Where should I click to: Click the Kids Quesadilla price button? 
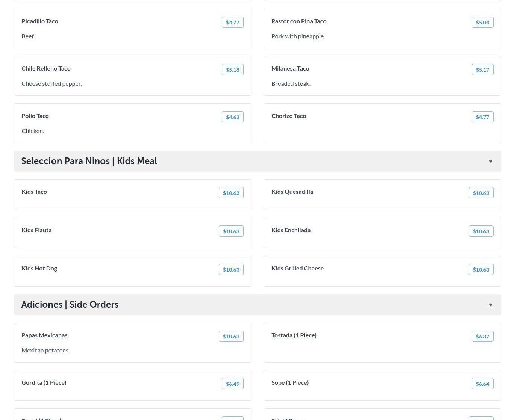(481, 193)
